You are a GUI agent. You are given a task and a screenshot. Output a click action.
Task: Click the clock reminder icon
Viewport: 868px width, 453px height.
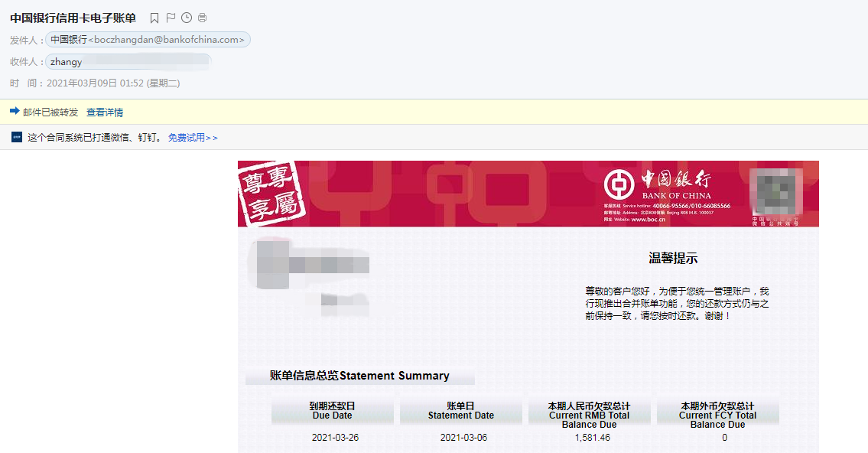(x=187, y=18)
